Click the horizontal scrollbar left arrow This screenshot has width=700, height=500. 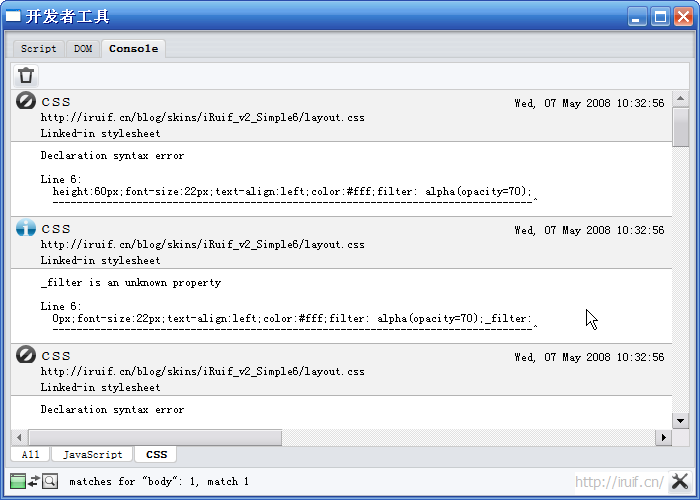coord(18,437)
